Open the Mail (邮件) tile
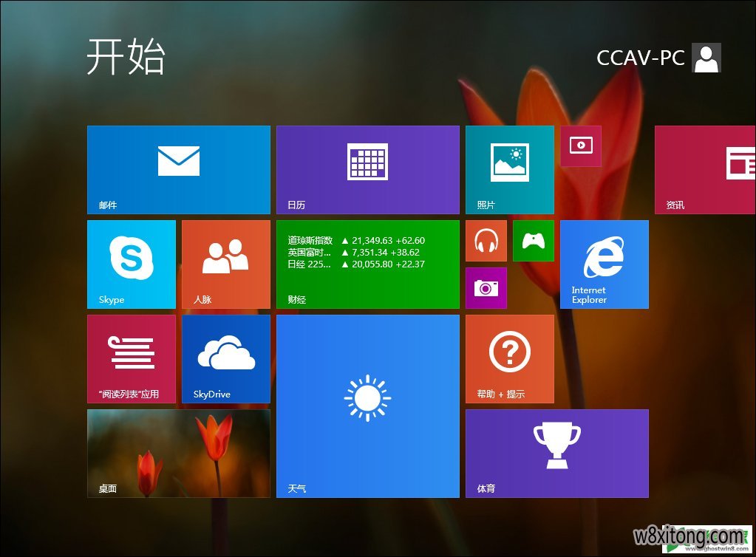756x557 pixels. point(178,169)
